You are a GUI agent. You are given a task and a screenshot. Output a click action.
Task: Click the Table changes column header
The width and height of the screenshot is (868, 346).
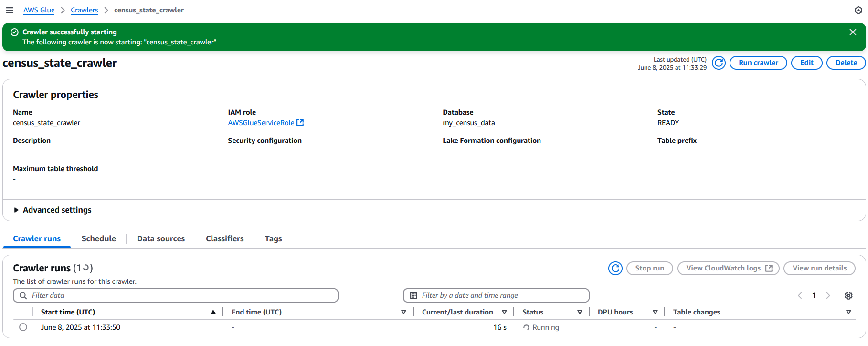click(697, 313)
